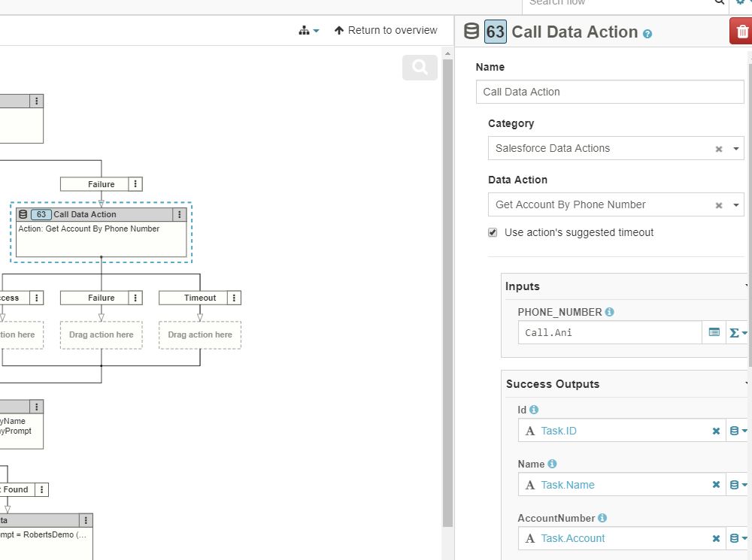The width and height of the screenshot is (752, 560).
Task: Open variable dropdown next to Task.Name
Action: click(738, 485)
